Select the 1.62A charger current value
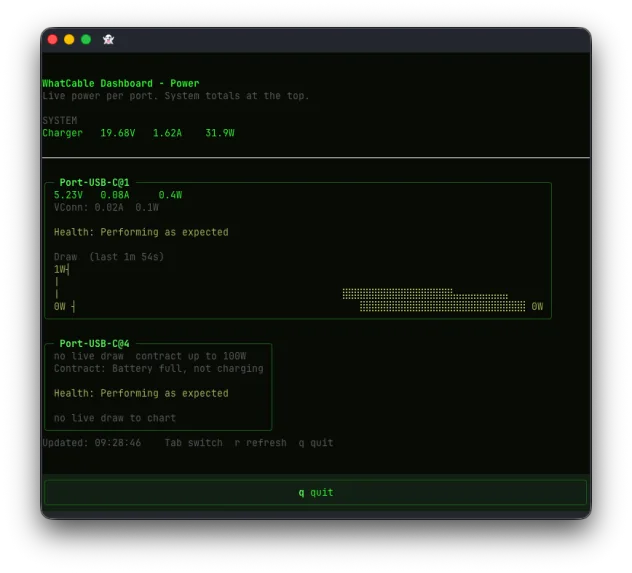Viewport: 632px width, 573px height. pyautogui.click(x=167, y=133)
